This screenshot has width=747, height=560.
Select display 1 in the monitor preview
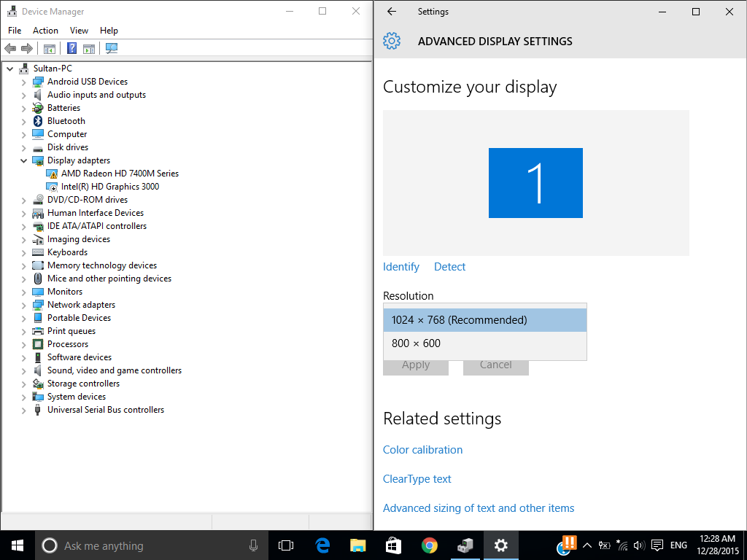pos(535,183)
